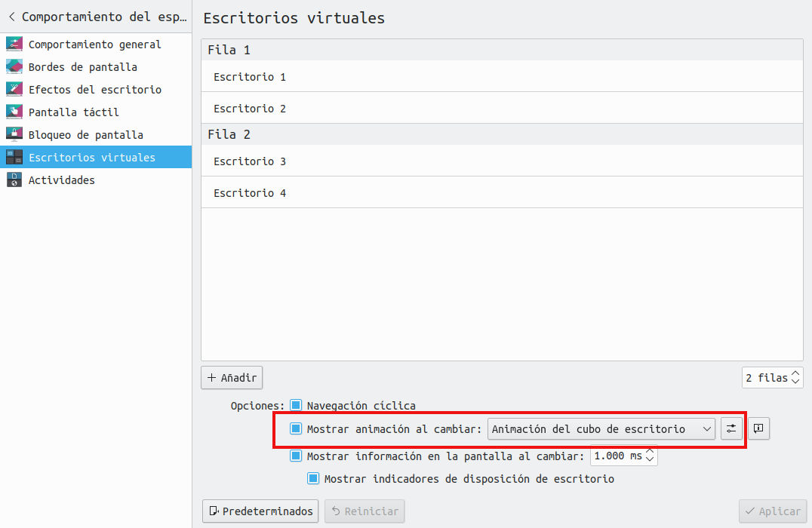Increase the 2 filas row count

(x=795, y=373)
